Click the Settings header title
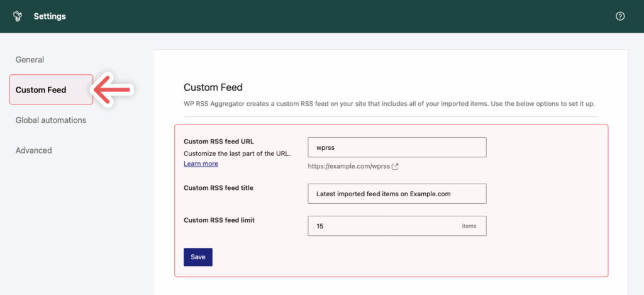Image resolution: width=644 pixels, height=295 pixels. click(x=50, y=16)
